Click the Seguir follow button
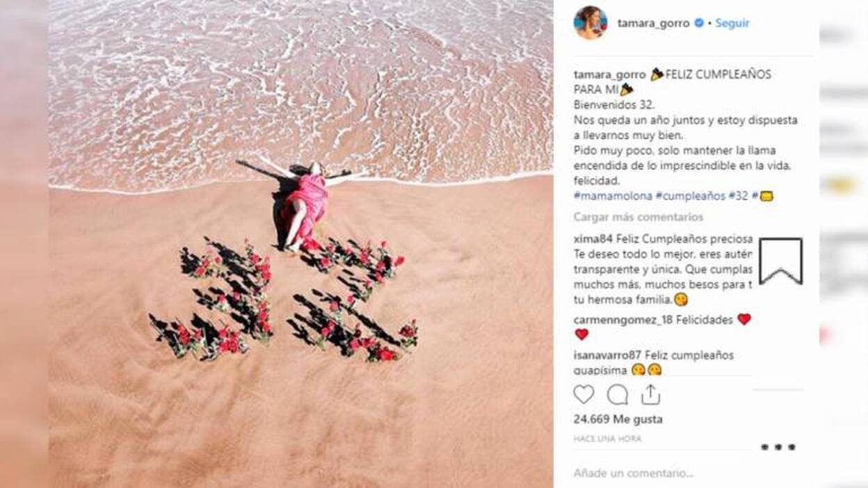The image size is (868, 488). click(732, 23)
